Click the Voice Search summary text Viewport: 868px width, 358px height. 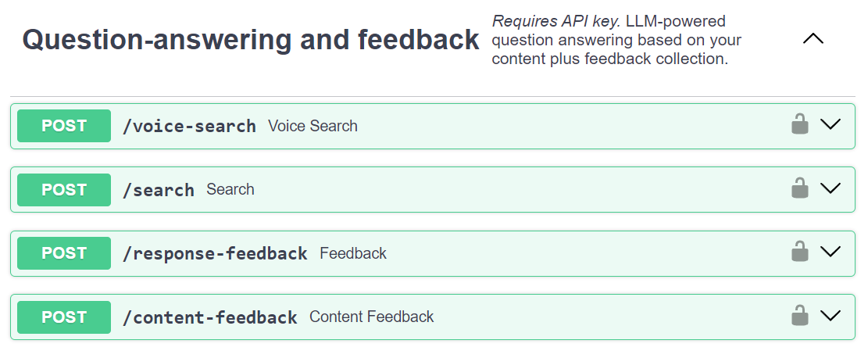click(x=313, y=126)
